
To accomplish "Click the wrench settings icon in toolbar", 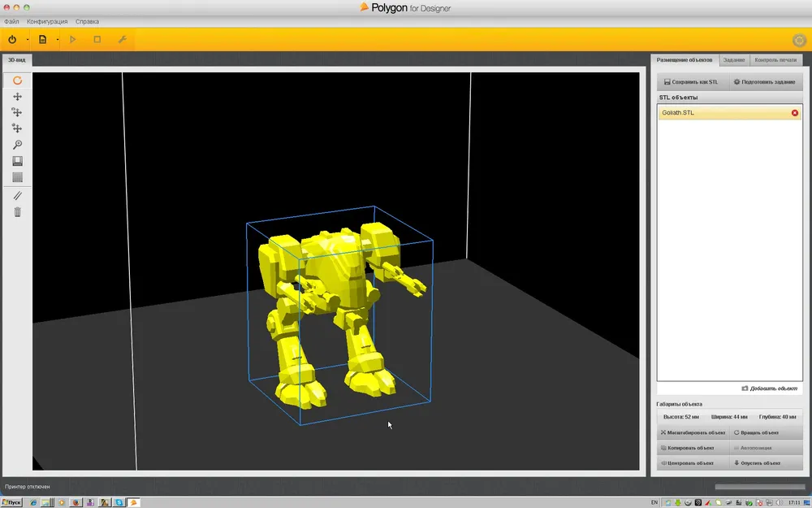I will 123,39.
